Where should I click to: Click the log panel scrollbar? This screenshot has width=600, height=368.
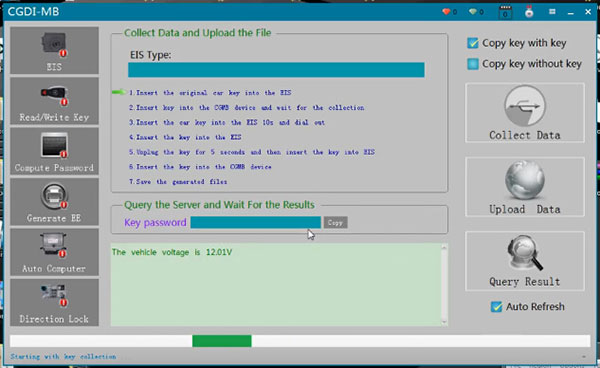point(444,285)
